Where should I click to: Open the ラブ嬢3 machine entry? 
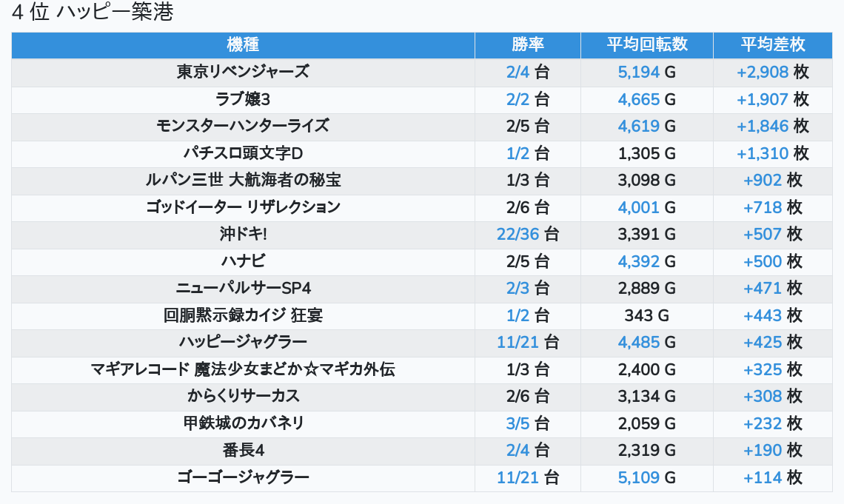point(243,99)
